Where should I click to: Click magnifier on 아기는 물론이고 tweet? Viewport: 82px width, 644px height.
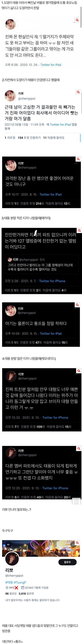(78, 305)
